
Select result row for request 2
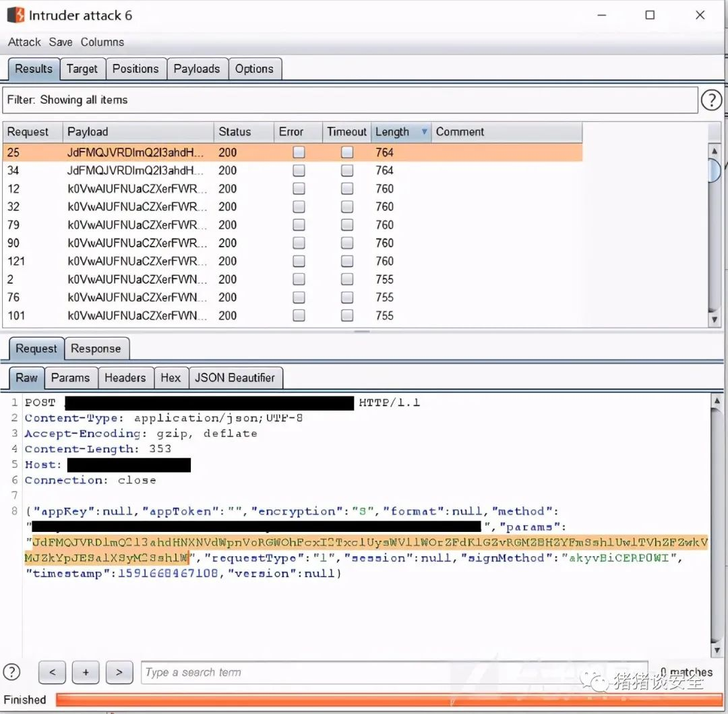[293, 279]
